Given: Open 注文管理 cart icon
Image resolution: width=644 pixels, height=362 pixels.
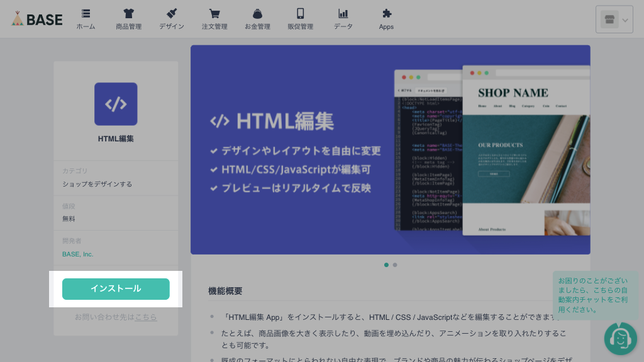Looking at the screenshot, I should 214,14.
